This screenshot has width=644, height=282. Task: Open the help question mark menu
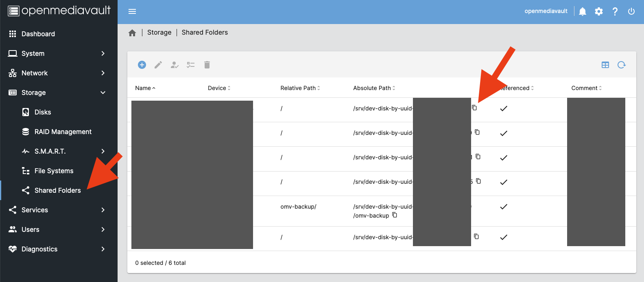[615, 11]
